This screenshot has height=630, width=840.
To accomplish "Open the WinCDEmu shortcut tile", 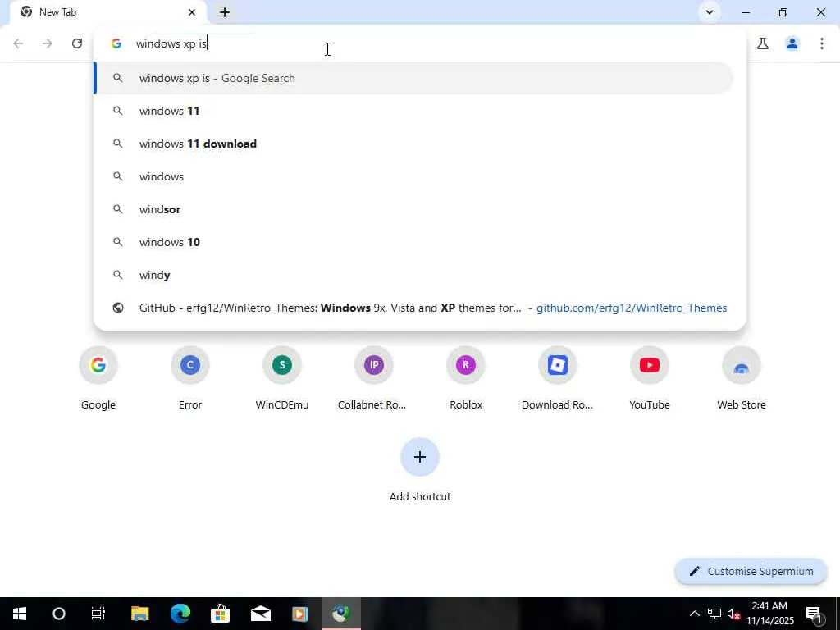I will [282, 378].
